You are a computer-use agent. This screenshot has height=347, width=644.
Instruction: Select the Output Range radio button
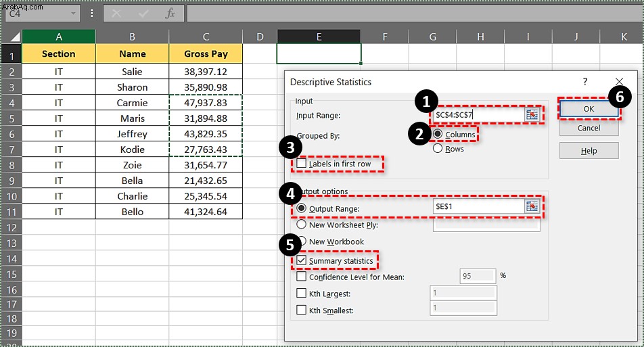pyautogui.click(x=301, y=208)
